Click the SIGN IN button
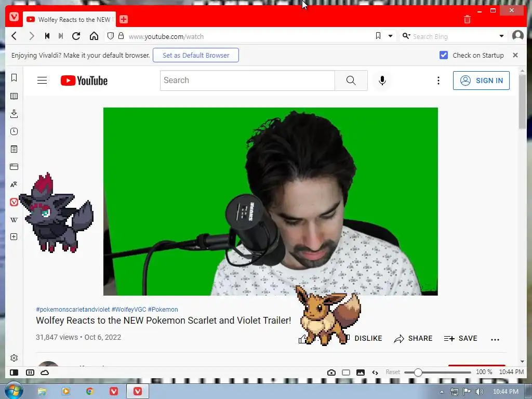This screenshot has height=399, width=532. pyautogui.click(x=481, y=81)
